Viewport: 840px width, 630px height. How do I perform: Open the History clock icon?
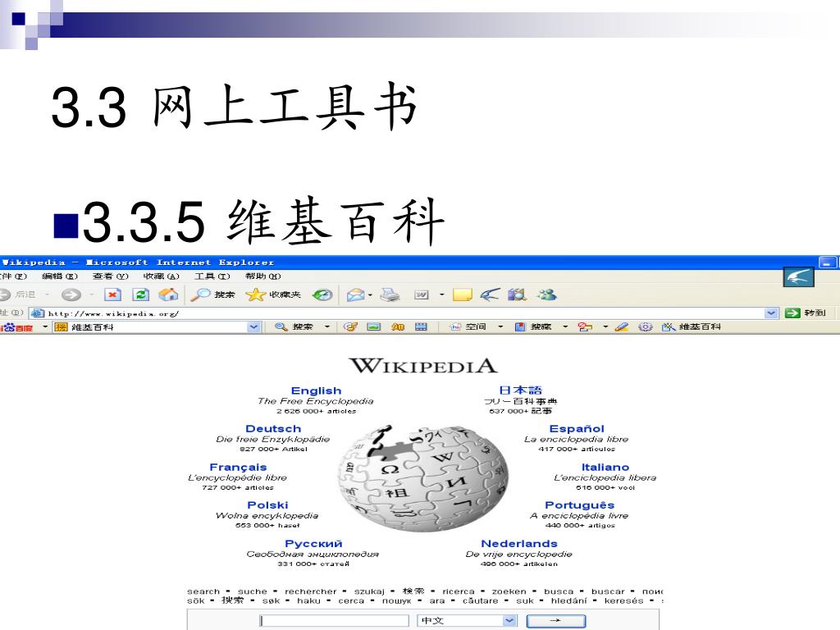pos(322,294)
